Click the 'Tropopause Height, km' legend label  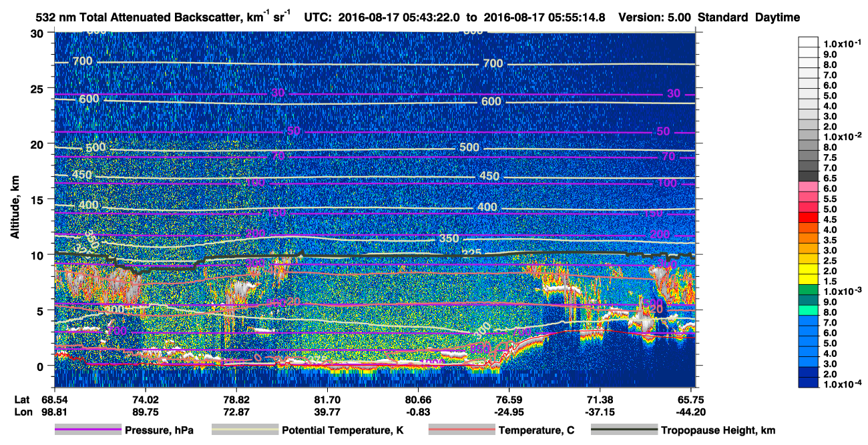click(718, 431)
